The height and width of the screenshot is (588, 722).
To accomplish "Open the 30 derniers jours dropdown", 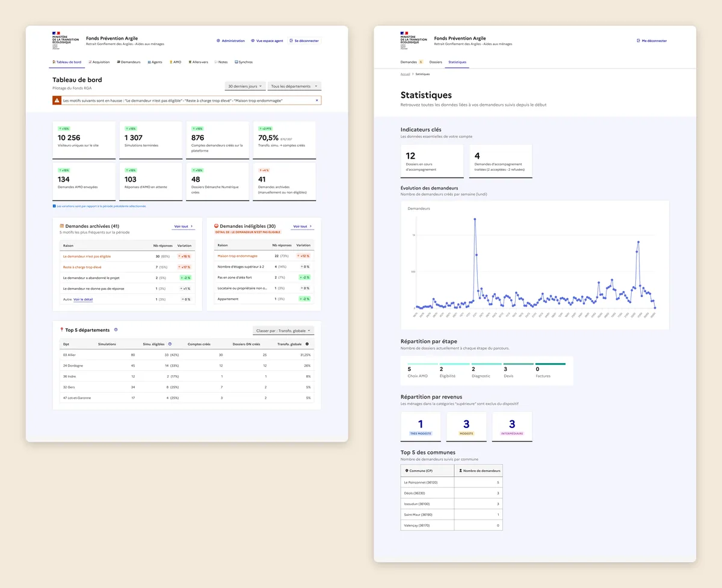I will click(246, 86).
